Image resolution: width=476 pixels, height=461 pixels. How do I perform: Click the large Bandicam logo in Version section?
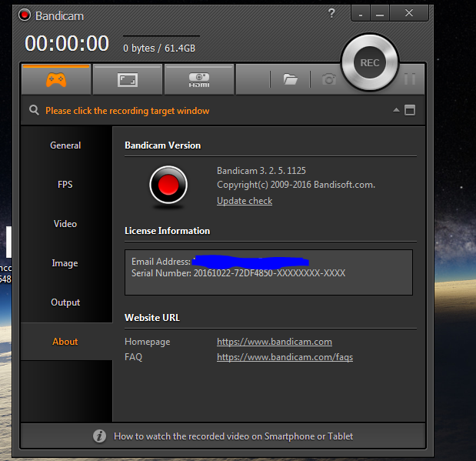pos(168,185)
